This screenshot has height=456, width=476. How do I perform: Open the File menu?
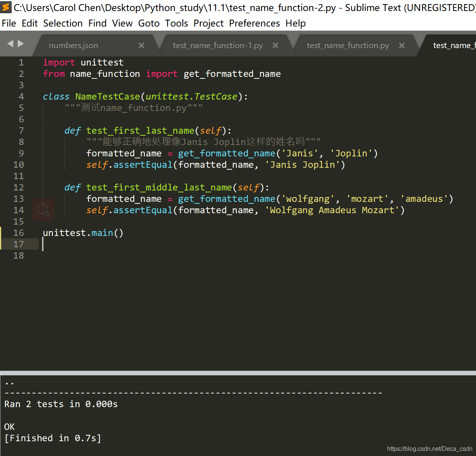[9, 23]
